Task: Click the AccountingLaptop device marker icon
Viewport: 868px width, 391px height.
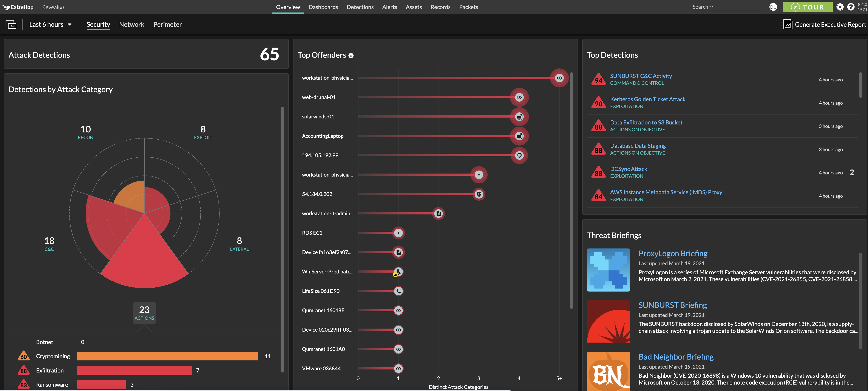Action: coord(519,136)
